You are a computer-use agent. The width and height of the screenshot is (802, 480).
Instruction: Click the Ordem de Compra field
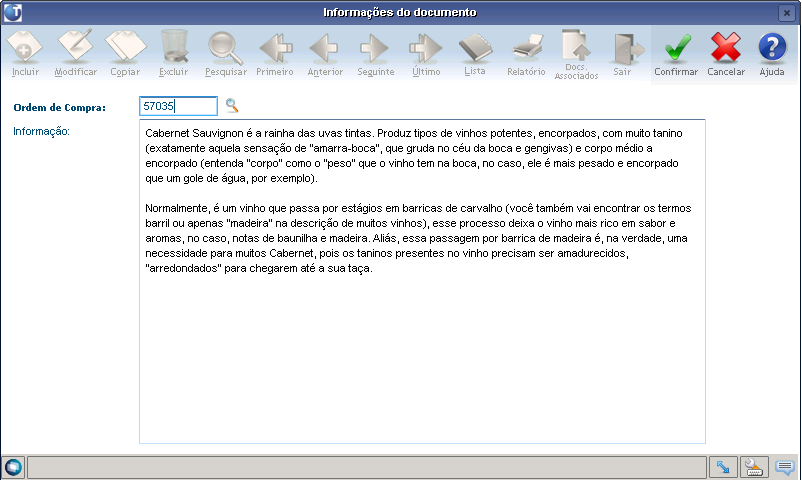point(179,106)
